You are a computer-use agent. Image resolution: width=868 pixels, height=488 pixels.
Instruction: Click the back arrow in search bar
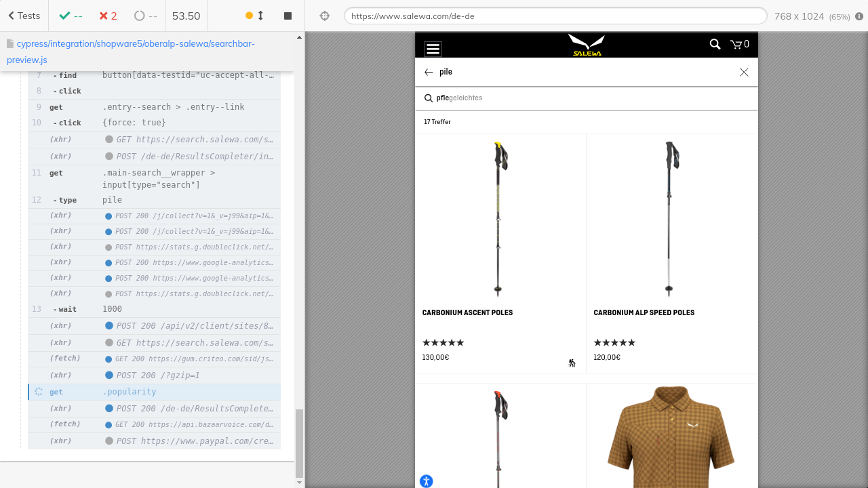pyautogui.click(x=429, y=72)
